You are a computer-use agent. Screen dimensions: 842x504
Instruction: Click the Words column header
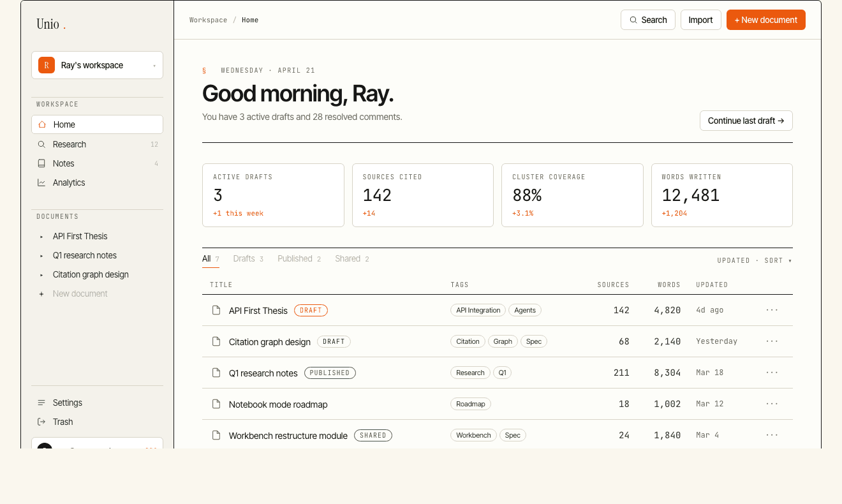(669, 285)
